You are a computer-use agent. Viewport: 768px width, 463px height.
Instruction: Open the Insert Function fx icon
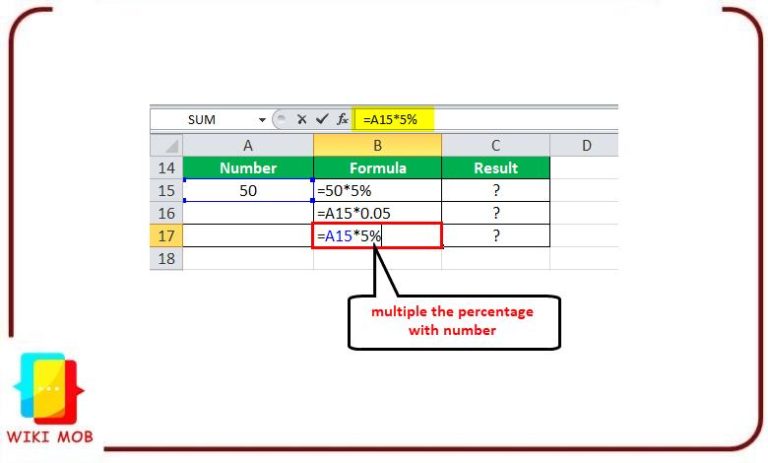pos(342,119)
